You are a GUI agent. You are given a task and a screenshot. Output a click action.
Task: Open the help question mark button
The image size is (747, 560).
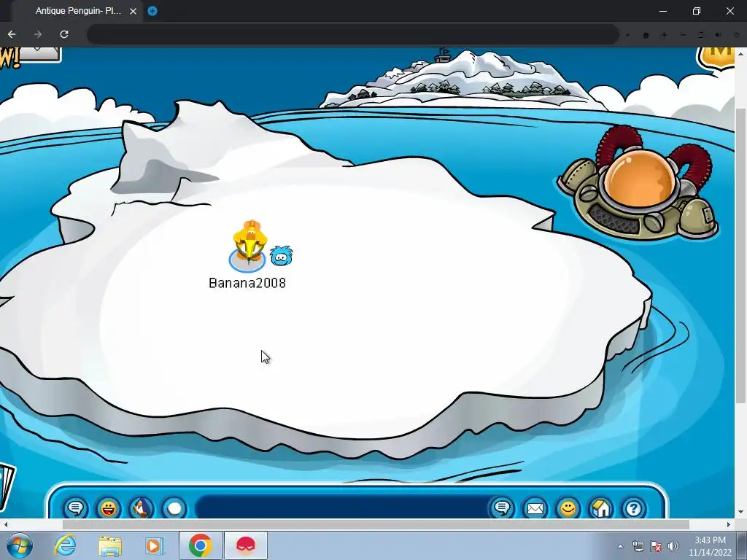pos(634,508)
